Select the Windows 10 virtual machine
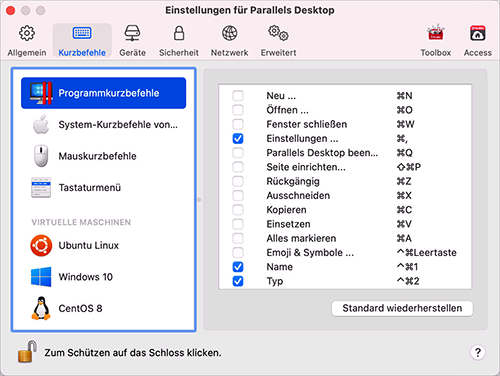 (x=103, y=277)
